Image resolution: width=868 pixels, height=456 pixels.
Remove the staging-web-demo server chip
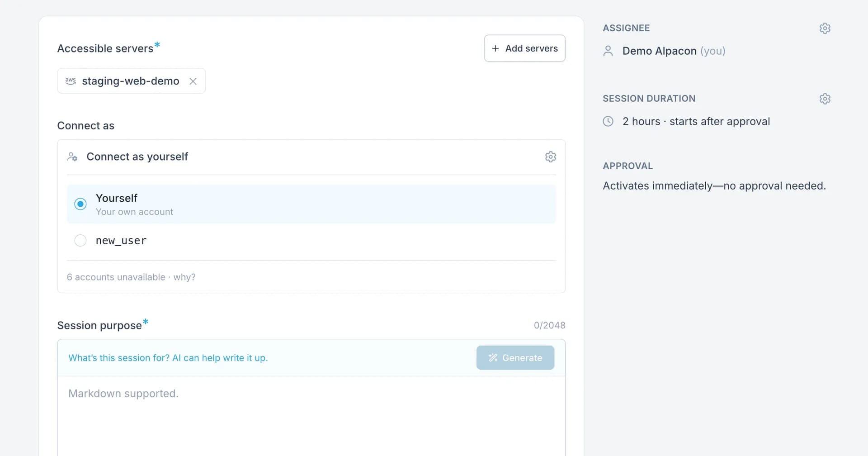click(193, 81)
